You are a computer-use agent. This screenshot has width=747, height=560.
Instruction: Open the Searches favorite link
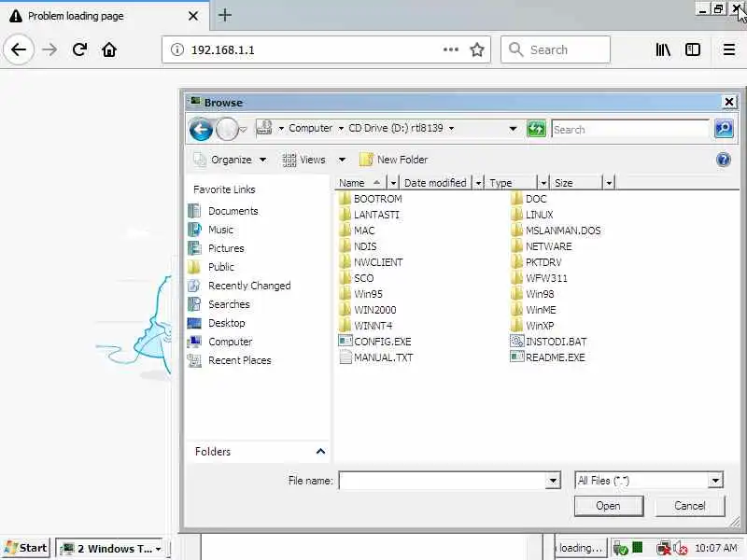[218, 304]
